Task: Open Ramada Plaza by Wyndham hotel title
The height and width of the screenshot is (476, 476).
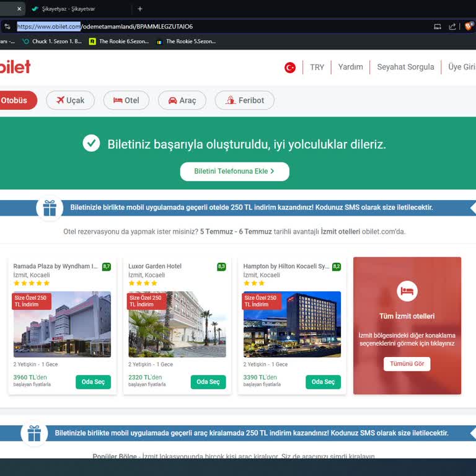Action: [55, 267]
